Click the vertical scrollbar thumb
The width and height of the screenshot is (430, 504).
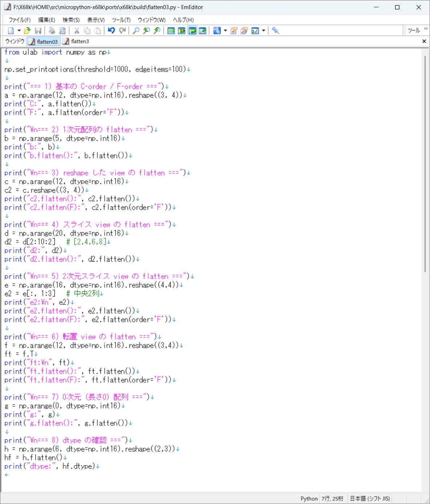click(x=425, y=164)
